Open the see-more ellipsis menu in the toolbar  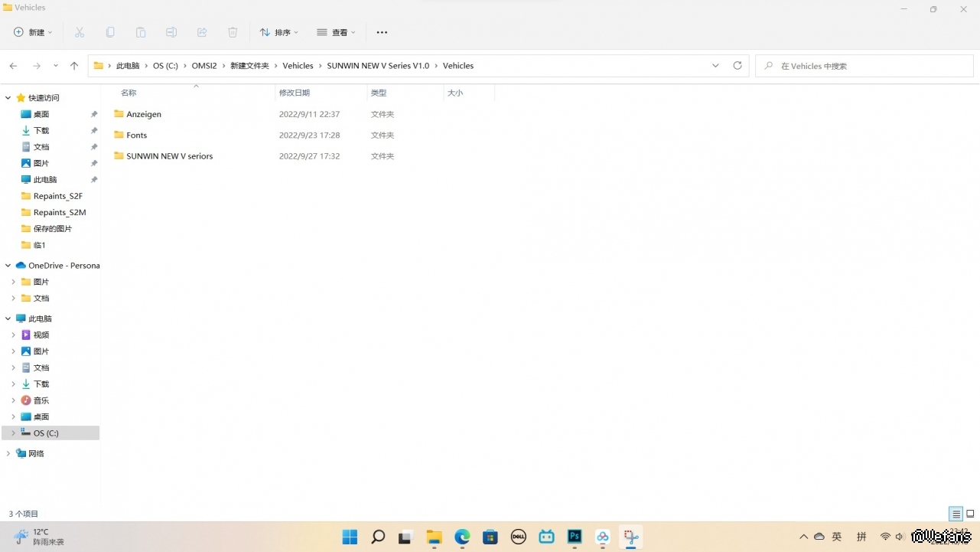[x=382, y=32]
